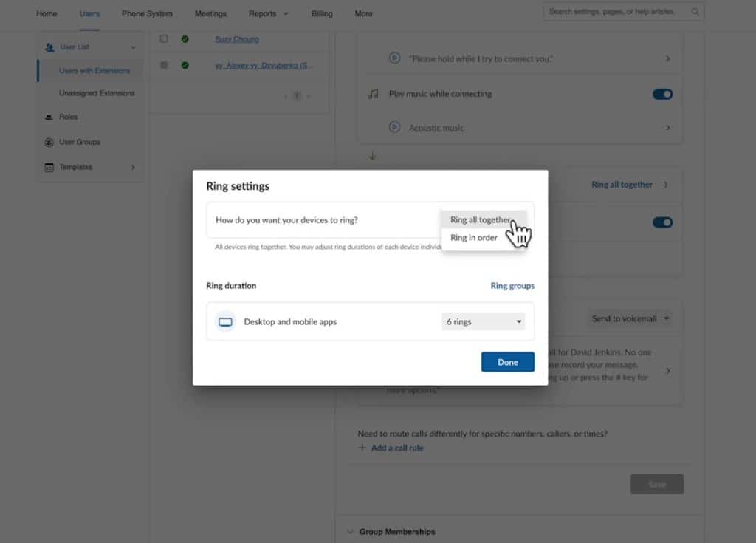Screen dimensions: 756x543
Task: Disable Play music while connecting
Action: tap(662, 94)
